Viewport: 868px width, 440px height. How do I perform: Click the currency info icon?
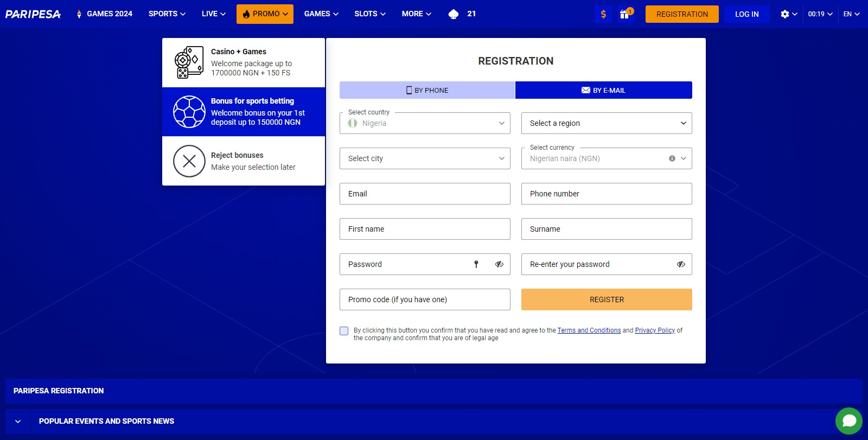[x=672, y=158]
